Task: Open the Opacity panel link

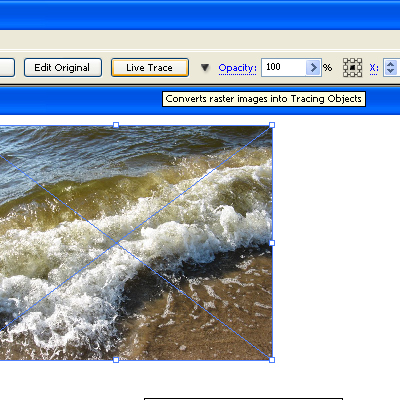Action: (237, 68)
